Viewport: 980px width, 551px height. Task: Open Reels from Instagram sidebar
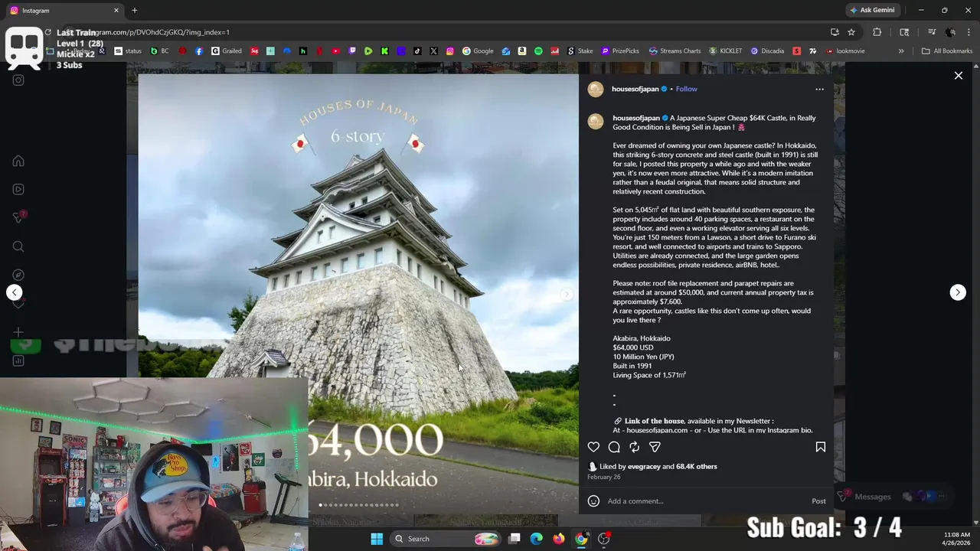[18, 190]
